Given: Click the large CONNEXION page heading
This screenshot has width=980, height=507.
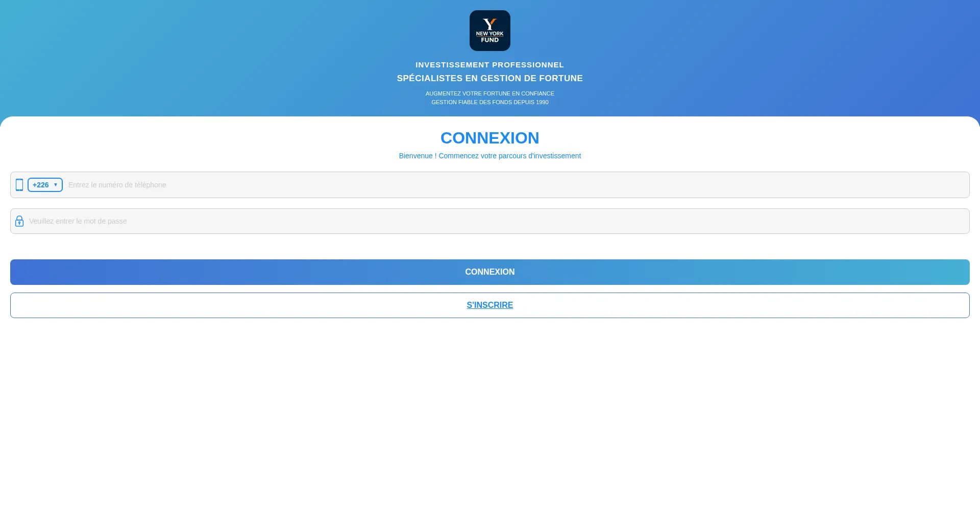Looking at the screenshot, I should 489,138.
